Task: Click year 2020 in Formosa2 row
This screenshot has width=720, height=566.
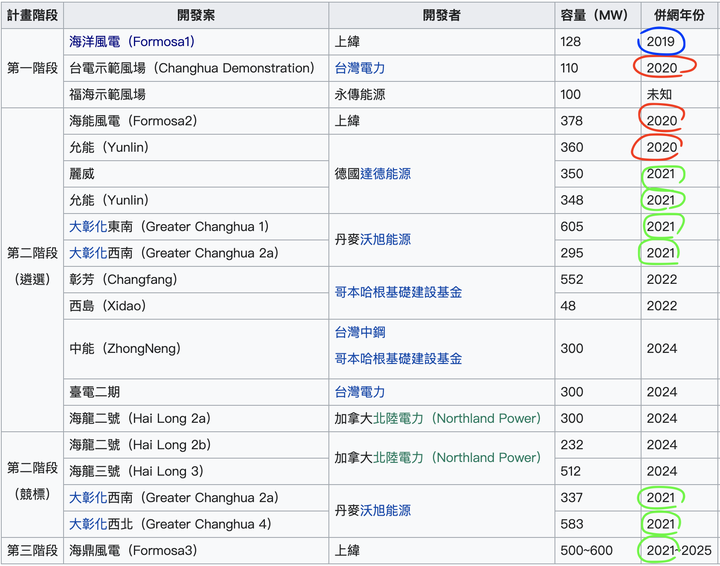Action: tap(662, 121)
